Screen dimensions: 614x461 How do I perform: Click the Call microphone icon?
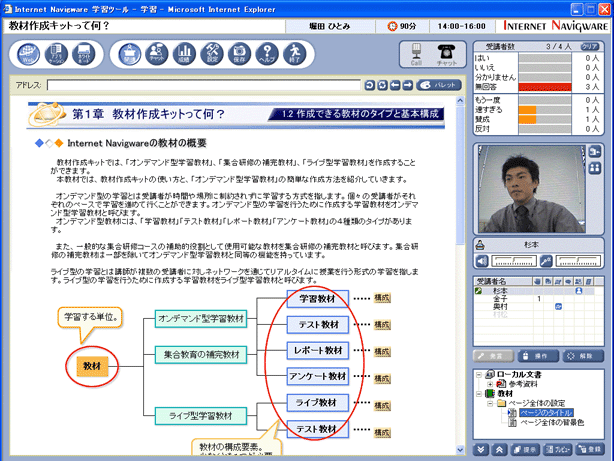click(416, 54)
